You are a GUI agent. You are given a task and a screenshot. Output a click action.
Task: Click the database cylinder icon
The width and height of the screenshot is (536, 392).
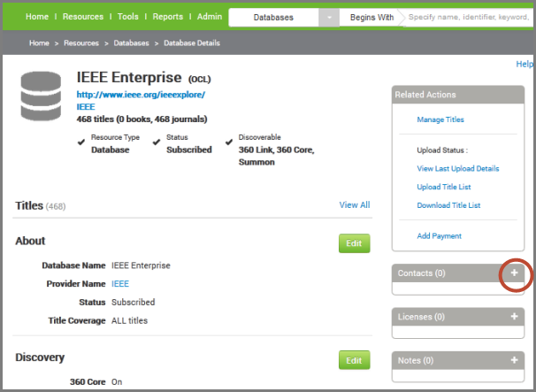pos(41,96)
